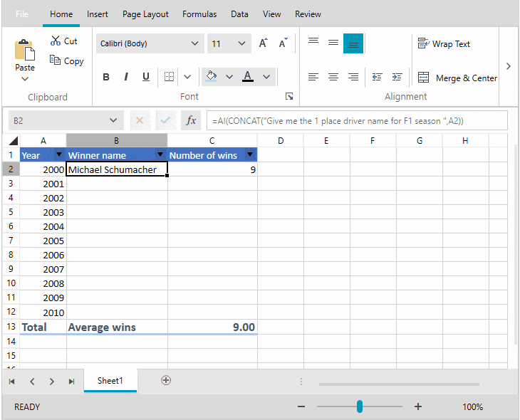This screenshot has height=420, width=520.
Task: Align text right
Action: pyautogui.click(x=353, y=78)
